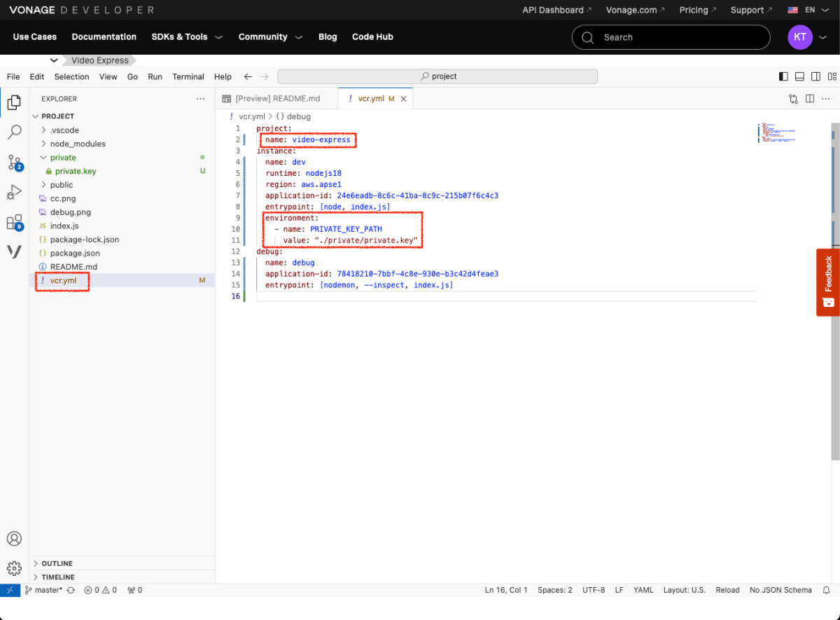This screenshot has width=840, height=620.
Task: Click Open Changes icon in editor toolbar
Action: 793,99
